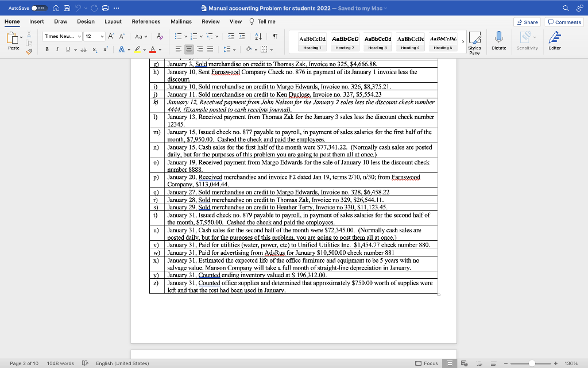Increase the font size
The width and height of the screenshot is (588, 368).
pyautogui.click(x=111, y=36)
